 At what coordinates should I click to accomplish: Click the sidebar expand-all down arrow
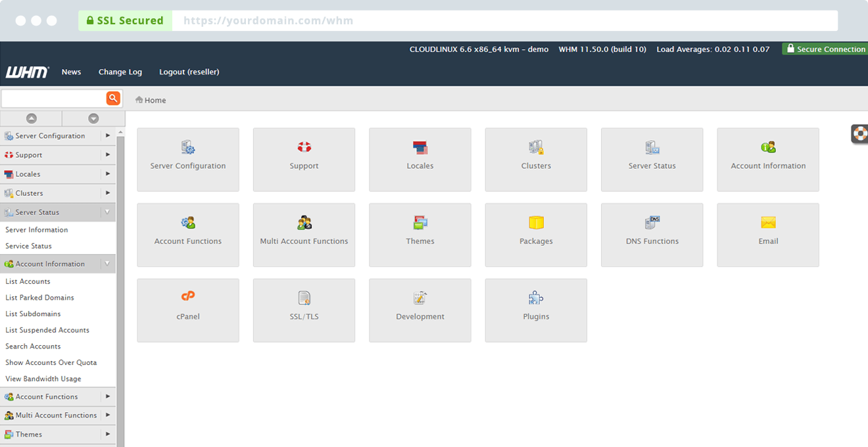93,118
